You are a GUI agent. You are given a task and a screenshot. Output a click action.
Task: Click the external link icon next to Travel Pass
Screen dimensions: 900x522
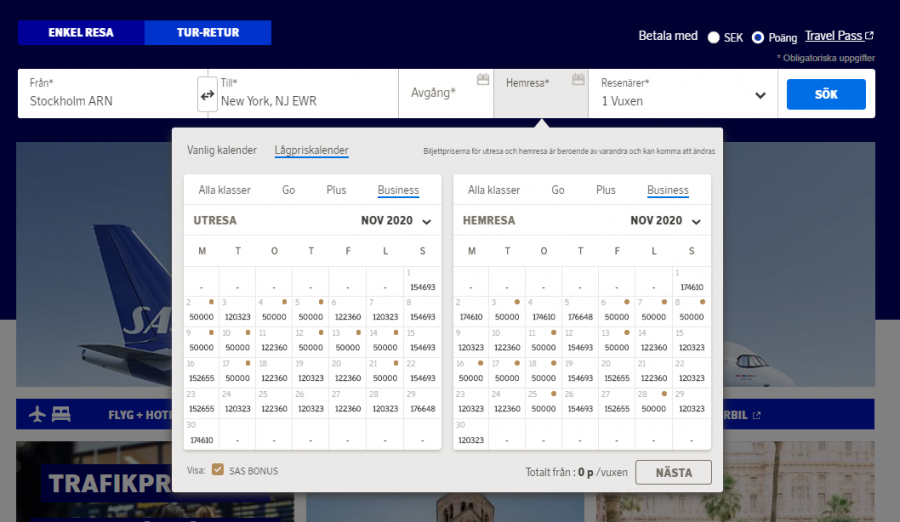[869, 36]
